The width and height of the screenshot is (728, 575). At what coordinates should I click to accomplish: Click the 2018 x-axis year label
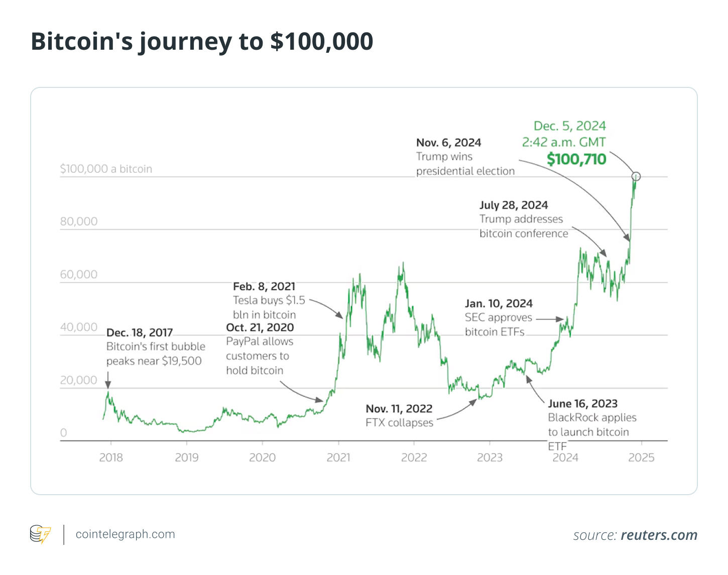[x=111, y=457]
